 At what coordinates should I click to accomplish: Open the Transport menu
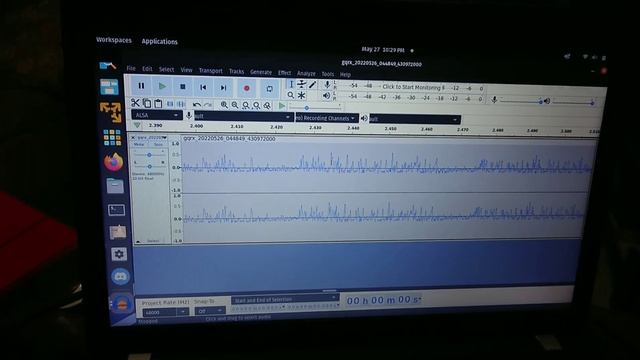point(211,71)
